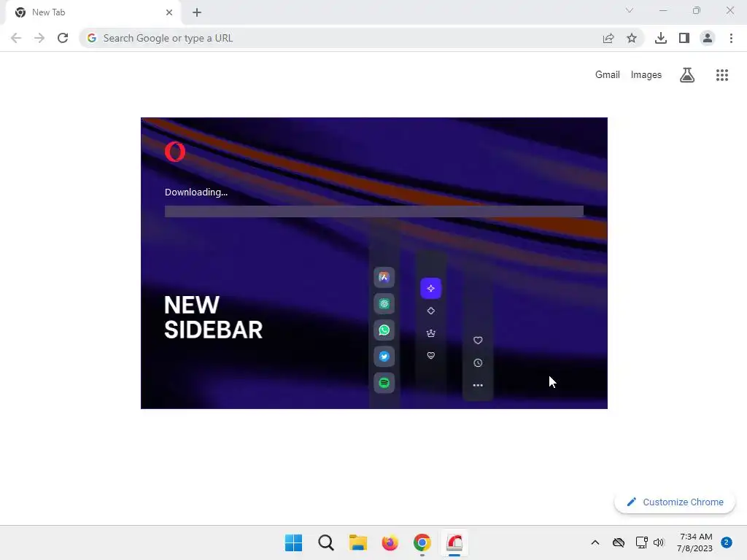This screenshot has width=747, height=560.
Task: Share this page icon in address bar
Action: [608, 38]
